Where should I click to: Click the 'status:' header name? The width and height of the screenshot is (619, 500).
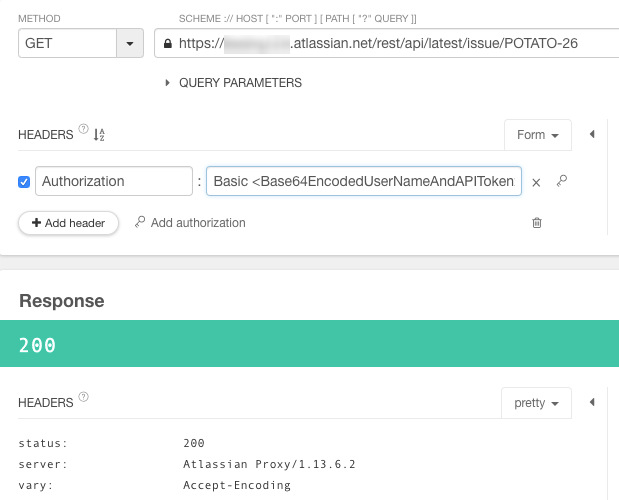[x=43, y=443]
